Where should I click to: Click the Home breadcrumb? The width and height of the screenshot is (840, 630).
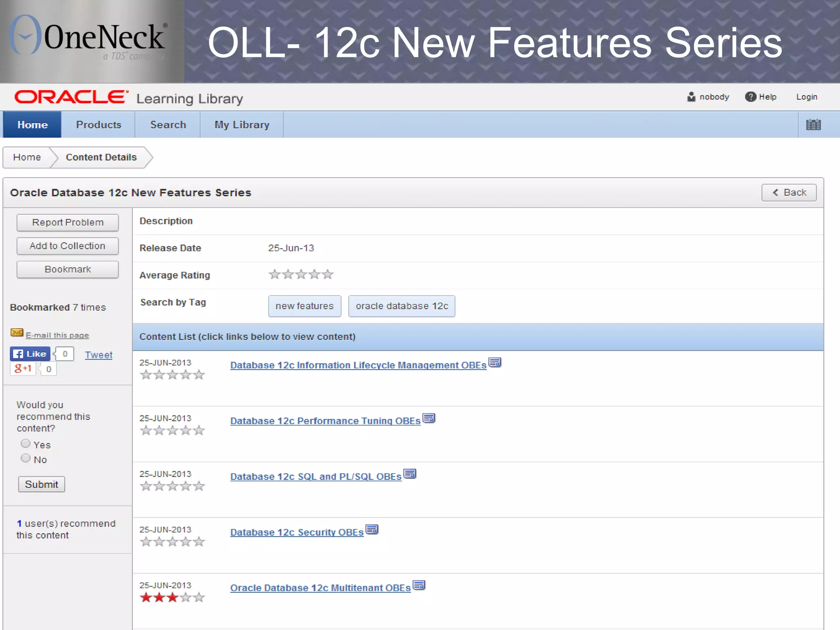(x=27, y=157)
